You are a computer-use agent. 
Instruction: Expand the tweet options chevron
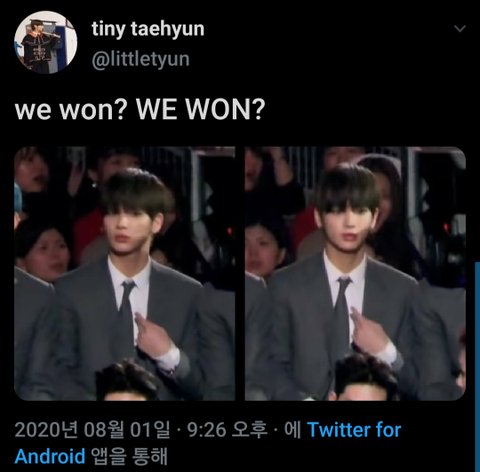(x=460, y=29)
